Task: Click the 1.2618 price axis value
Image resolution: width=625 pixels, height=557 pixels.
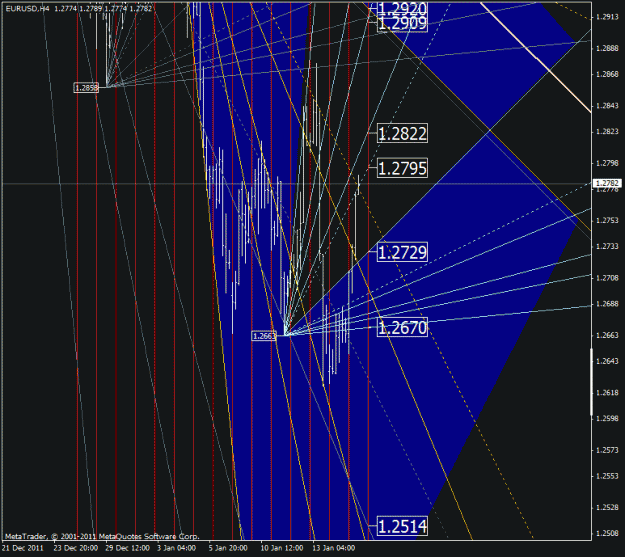Action: click(607, 393)
